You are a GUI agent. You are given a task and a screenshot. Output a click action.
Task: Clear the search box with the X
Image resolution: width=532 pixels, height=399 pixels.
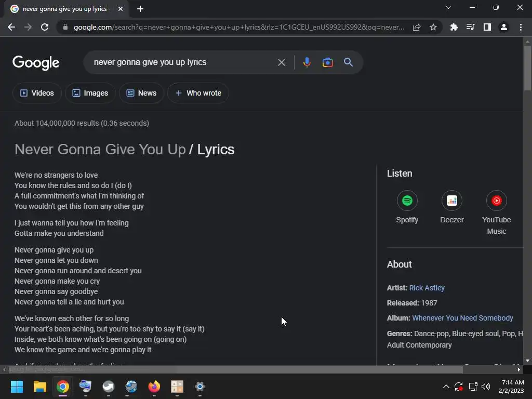(x=281, y=62)
